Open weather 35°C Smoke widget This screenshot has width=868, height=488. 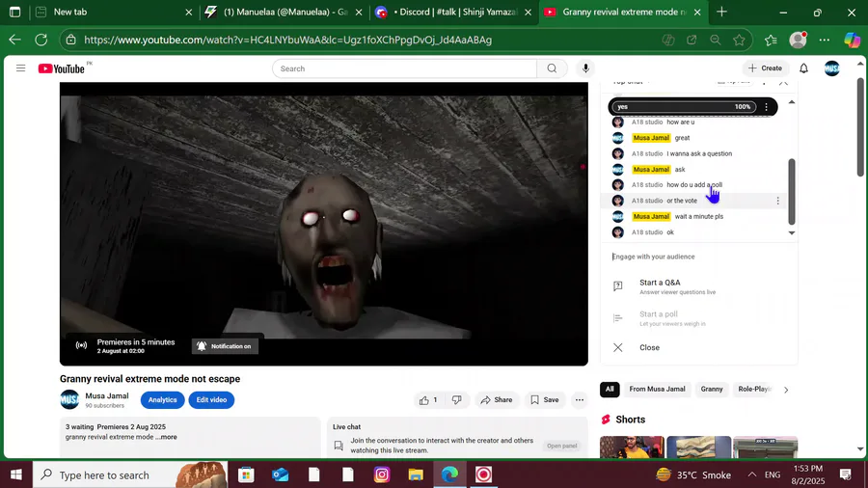[693, 474]
